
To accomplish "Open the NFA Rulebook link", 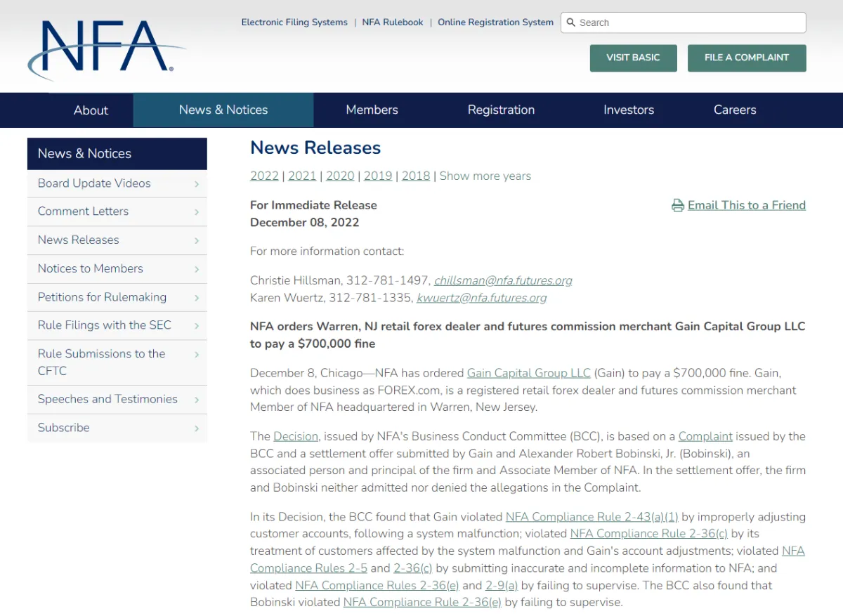I will coord(393,22).
